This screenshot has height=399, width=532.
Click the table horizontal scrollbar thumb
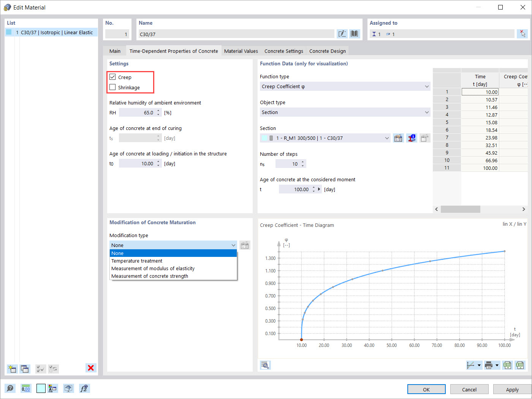point(460,209)
